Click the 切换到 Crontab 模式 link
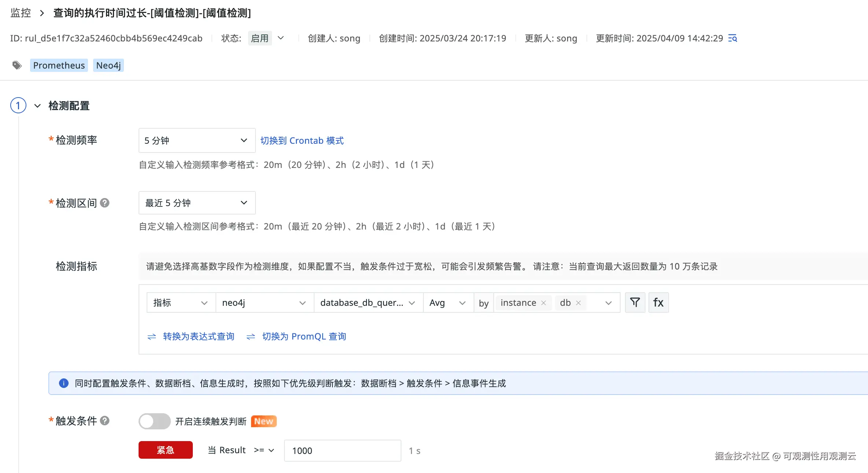Image resolution: width=868 pixels, height=473 pixels. (302, 140)
